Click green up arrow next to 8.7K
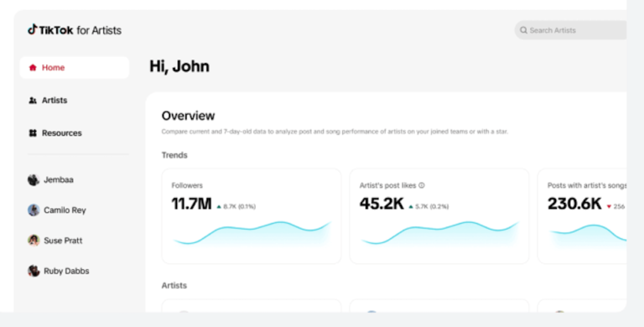The image size is (644, 327). click(219, 206)
